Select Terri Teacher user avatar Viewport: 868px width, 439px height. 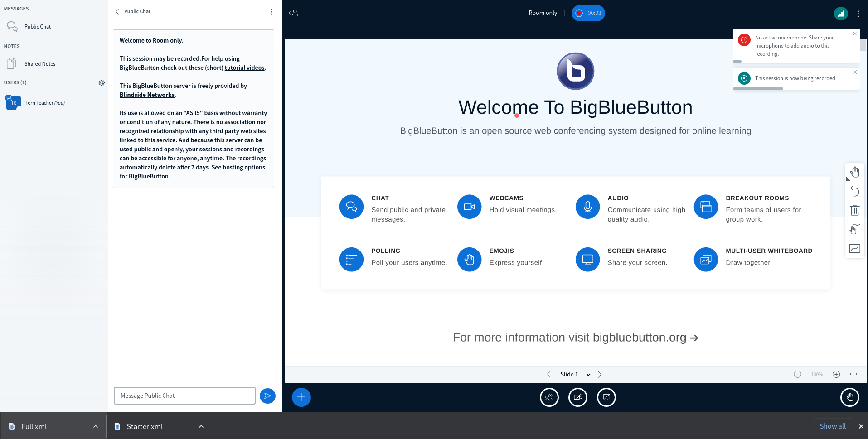point(13,103)
